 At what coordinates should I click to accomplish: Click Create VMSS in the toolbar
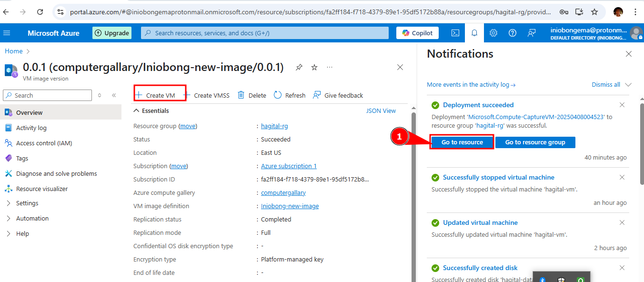(207, 95)
